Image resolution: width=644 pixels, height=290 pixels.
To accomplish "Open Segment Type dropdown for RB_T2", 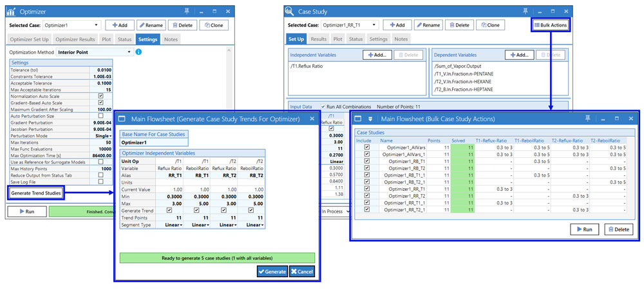I will click(x=251, y=225).
